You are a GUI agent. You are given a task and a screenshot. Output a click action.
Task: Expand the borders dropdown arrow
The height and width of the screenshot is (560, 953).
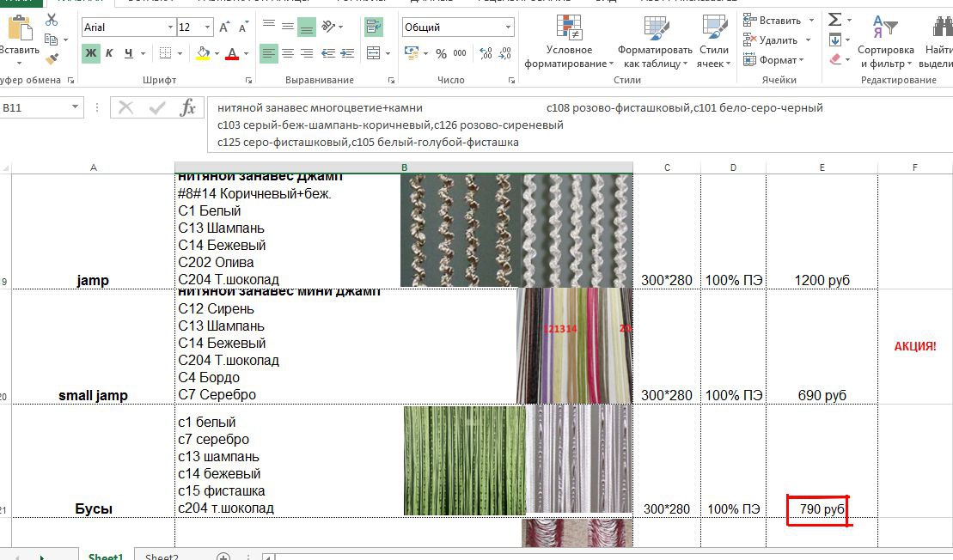coord(180,53)
